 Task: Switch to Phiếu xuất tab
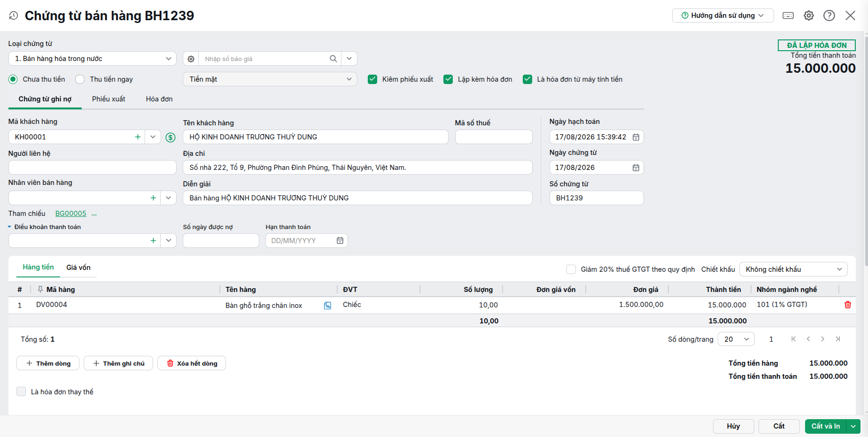point(108,99)
